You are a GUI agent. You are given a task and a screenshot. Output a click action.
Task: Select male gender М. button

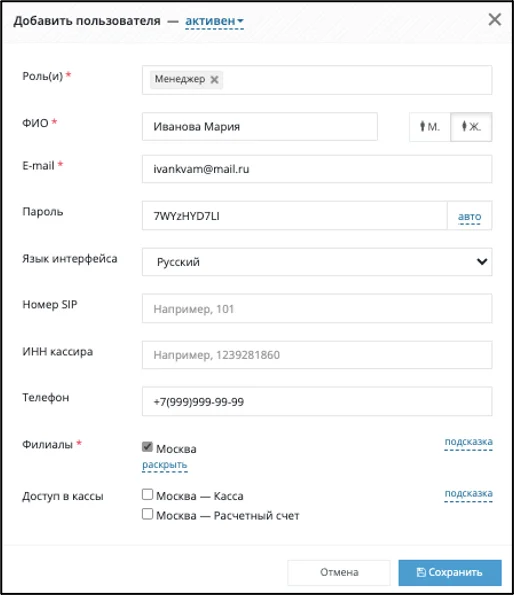click(x=430, y=127)
